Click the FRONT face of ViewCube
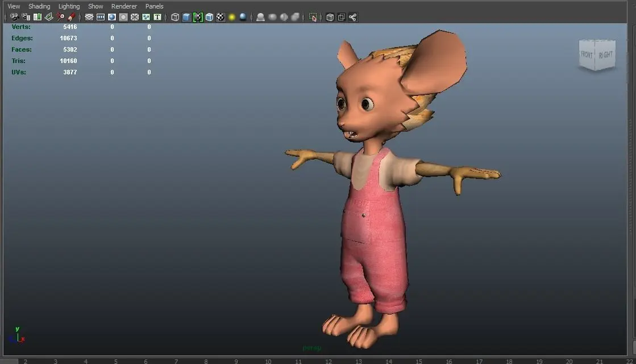 pos(587,55)
